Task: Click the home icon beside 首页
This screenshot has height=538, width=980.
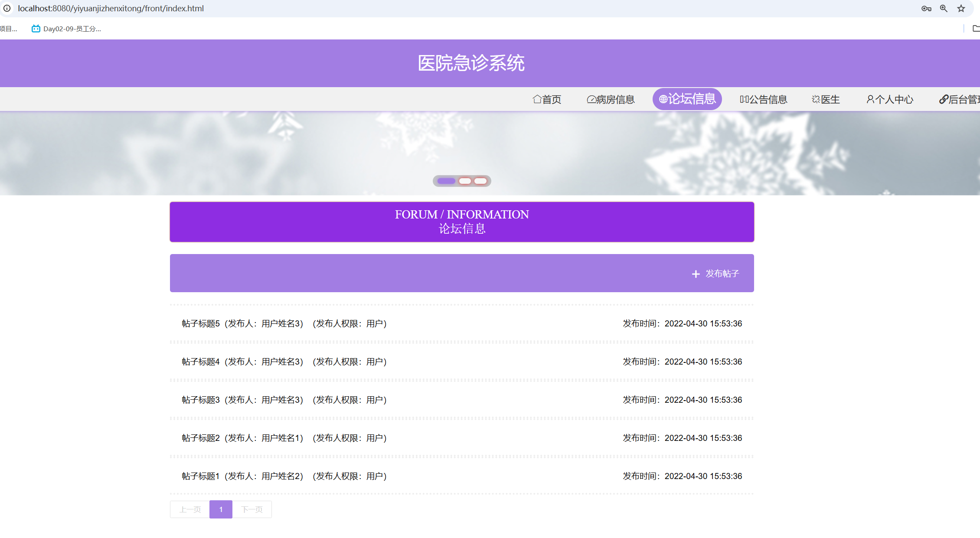Action: 537,99
